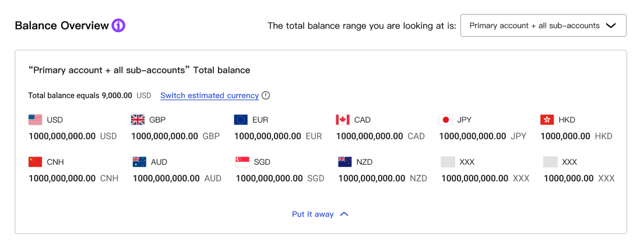Click the Japan flag icon
The height and width of the screenshot is (244, 644).
[446, 120]
